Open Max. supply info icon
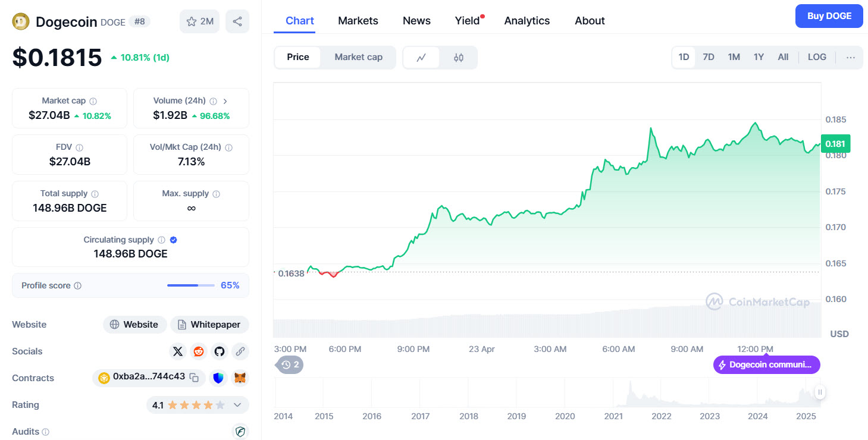The height and width of the screenshot is (440, 868). pos(217,194)
